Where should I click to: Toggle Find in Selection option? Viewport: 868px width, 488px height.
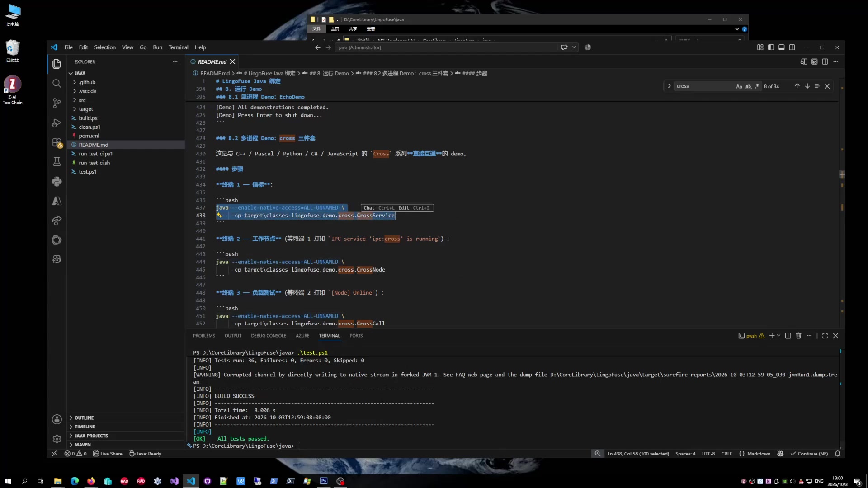pyautogui.click(x=817, y=86)
